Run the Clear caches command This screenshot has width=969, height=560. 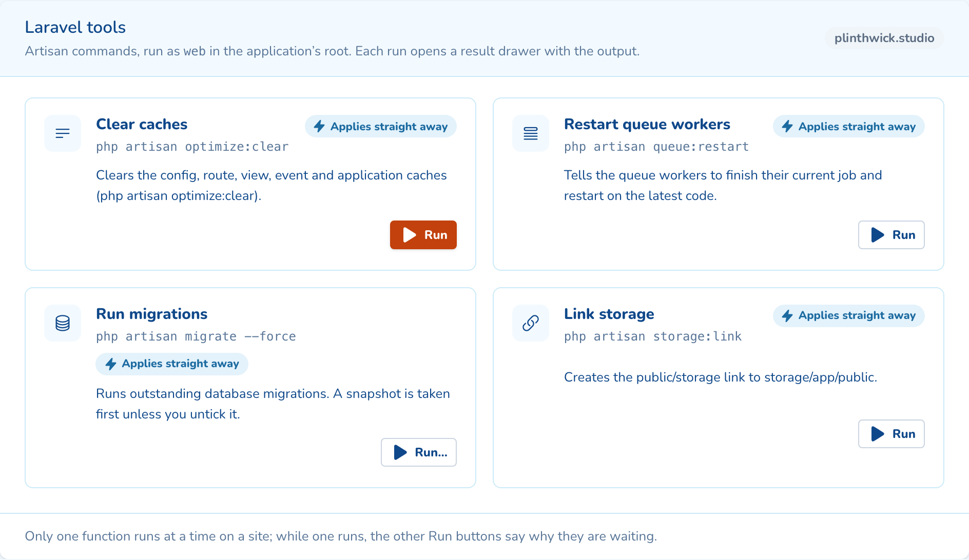(423, 235)
